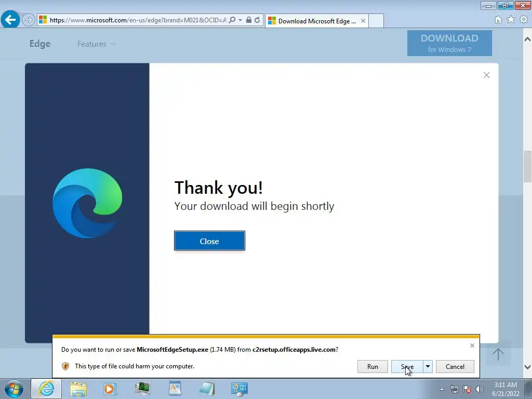Click the security shield warning icon
The image size is (532, 399).
click(x=65, y=366)
